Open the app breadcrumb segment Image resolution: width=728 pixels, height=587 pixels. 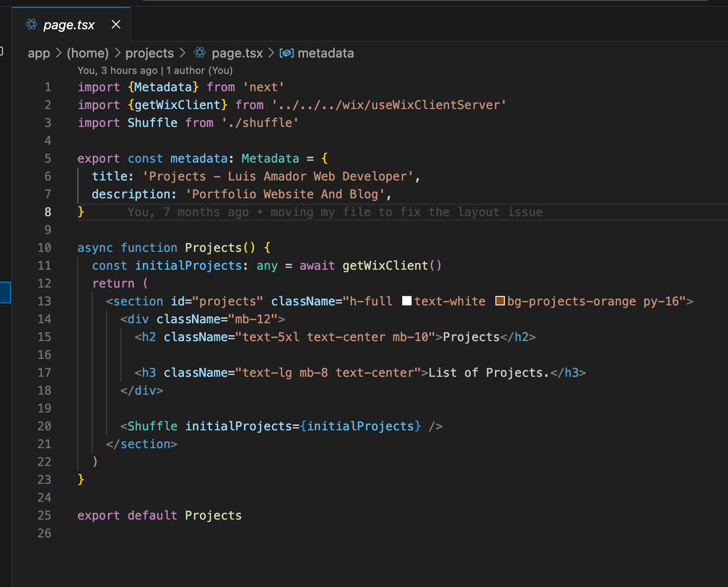click(39, 53)
